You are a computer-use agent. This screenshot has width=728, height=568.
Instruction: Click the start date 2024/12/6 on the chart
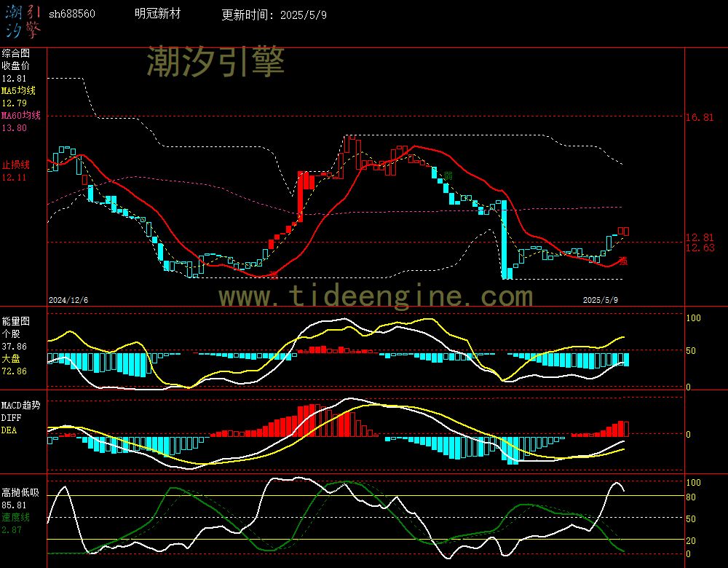click(68, 300)
